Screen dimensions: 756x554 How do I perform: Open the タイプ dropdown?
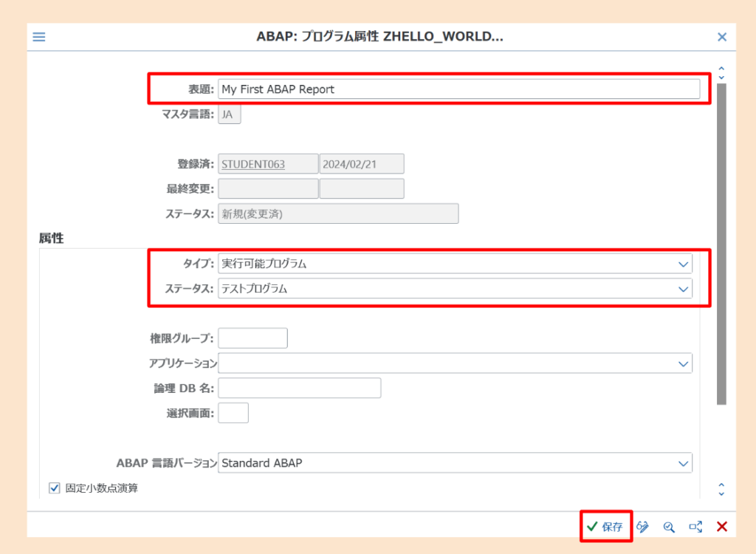click(683, 264)
